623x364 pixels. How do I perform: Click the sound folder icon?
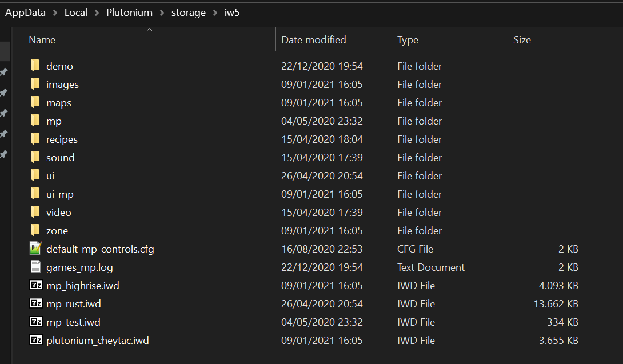[35, 157]
